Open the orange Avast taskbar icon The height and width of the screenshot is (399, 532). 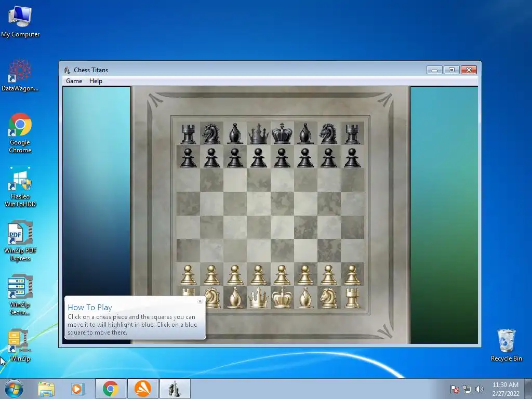(x=143, y=389)
